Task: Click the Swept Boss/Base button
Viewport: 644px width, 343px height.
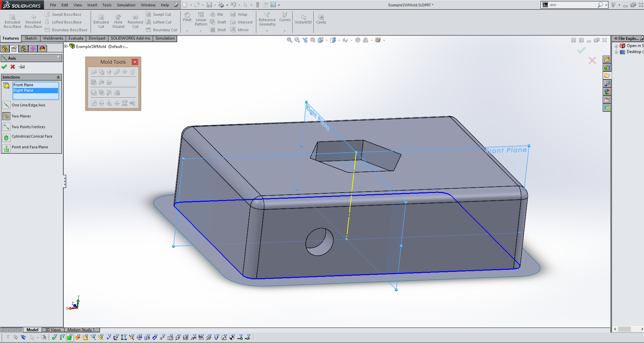Action: (x=63, y=14)
